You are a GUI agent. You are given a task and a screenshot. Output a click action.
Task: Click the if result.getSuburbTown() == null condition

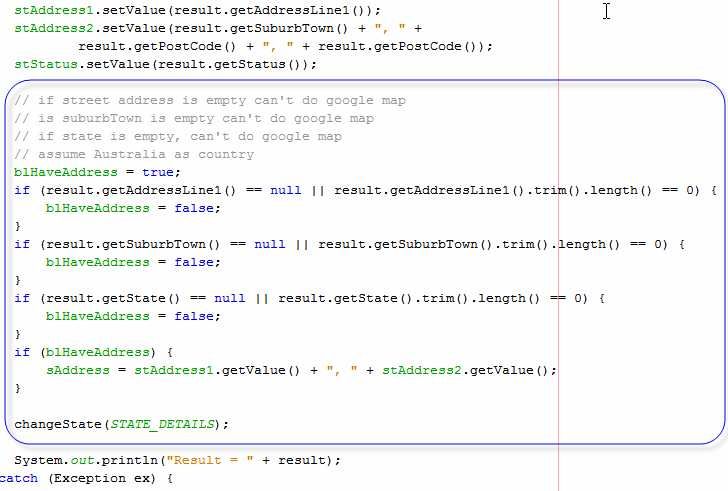350,244
